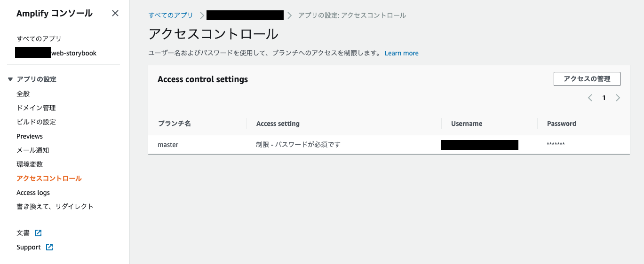Open the Support link
Viewport: 644px width, 264px height.
click(29, 247)
